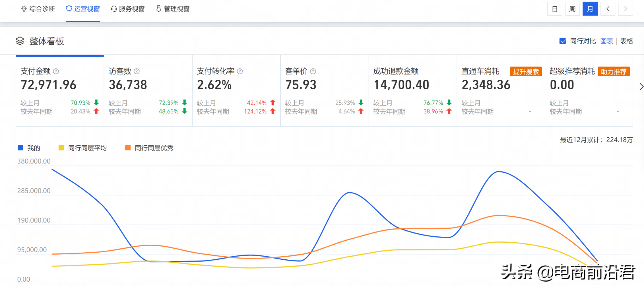Click the 综合诊断 lightbulb icon
This screenshot has width=644, height=289.
pyautogui.click(x=24, y=9)
